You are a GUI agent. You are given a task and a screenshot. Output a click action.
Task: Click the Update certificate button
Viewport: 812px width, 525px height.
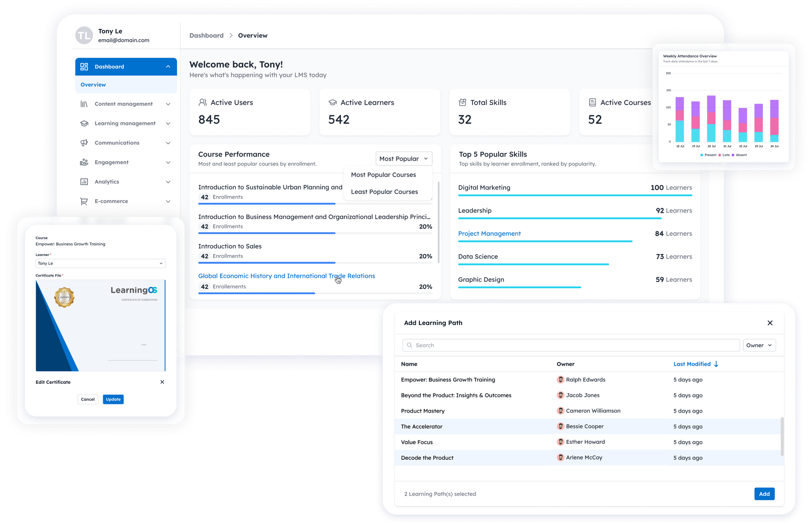(113, 399)
